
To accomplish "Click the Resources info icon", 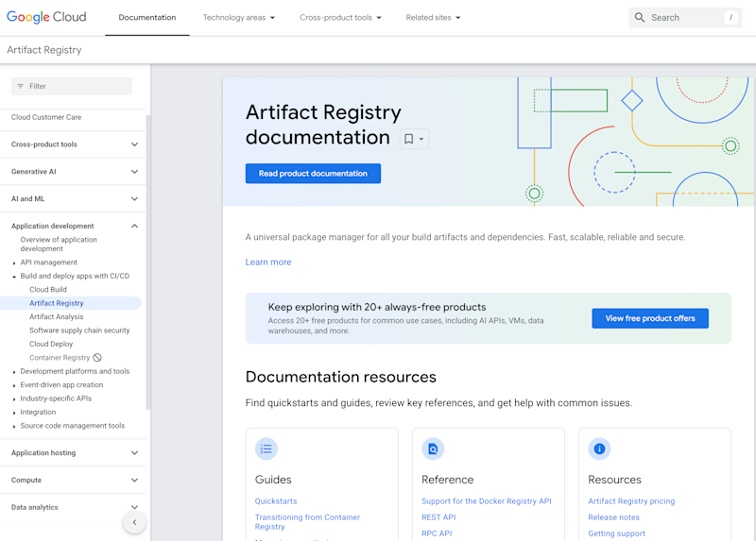I will [599, 449].
